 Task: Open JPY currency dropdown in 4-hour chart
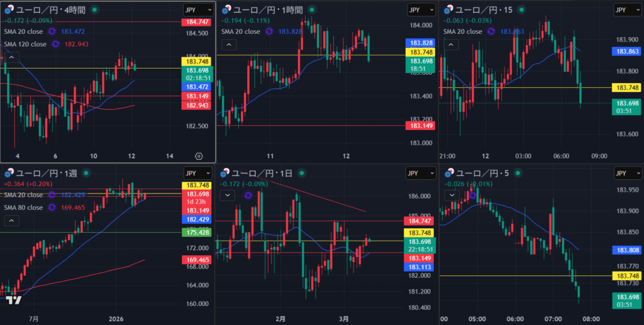click(197, 9)
